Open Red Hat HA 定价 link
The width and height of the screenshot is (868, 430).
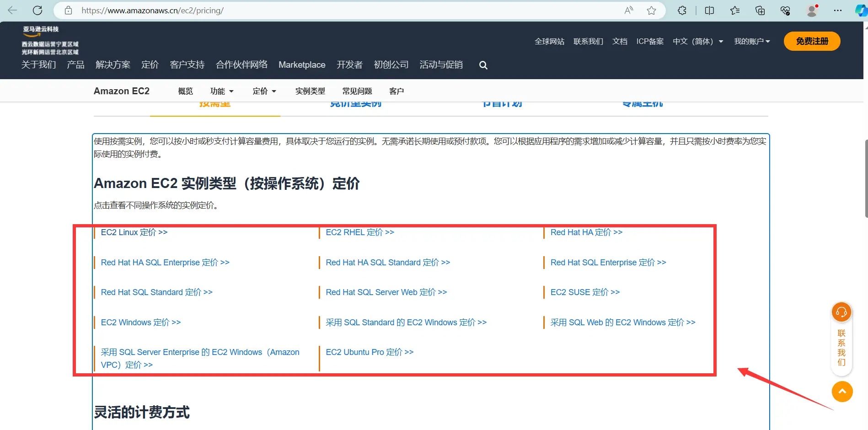[586, 232]
